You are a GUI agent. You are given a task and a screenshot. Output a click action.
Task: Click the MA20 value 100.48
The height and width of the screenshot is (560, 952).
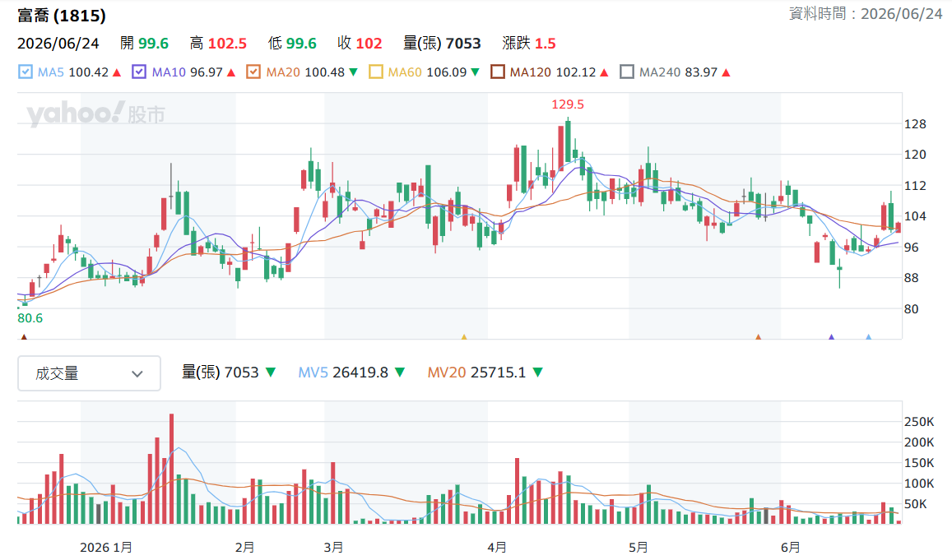(325, 72)
